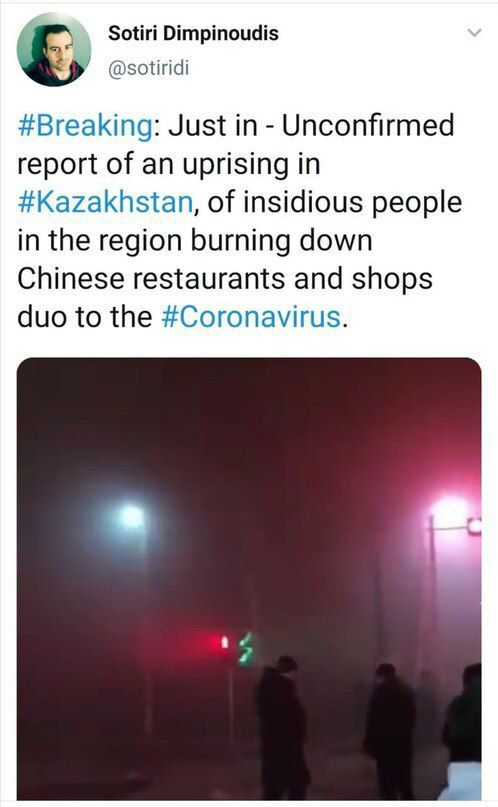The image size is (498, 807).
Task: Click the red traffic light in video
Action: pyautogui.click(x=223, y=642)
